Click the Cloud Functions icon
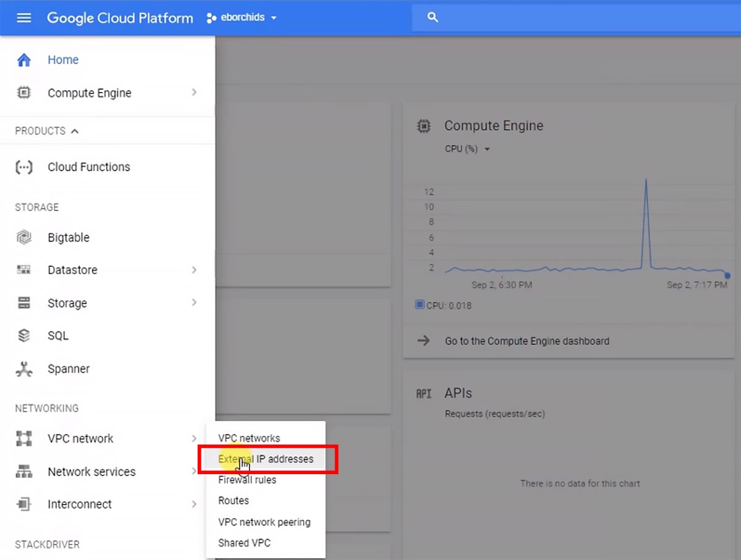741x560 pixels. click(23, 167)
